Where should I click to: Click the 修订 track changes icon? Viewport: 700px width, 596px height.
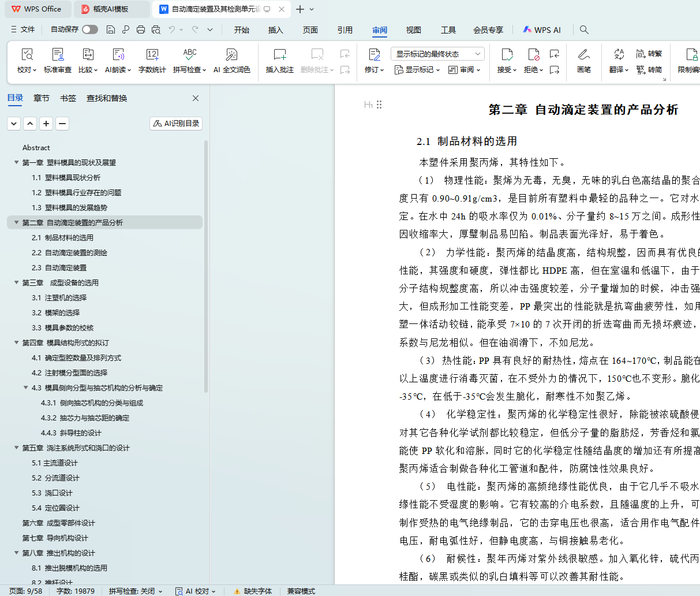374,55
